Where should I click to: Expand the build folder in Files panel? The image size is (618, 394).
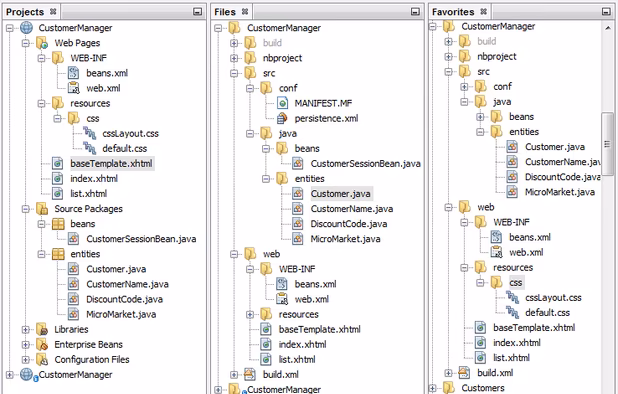point(234,43)
